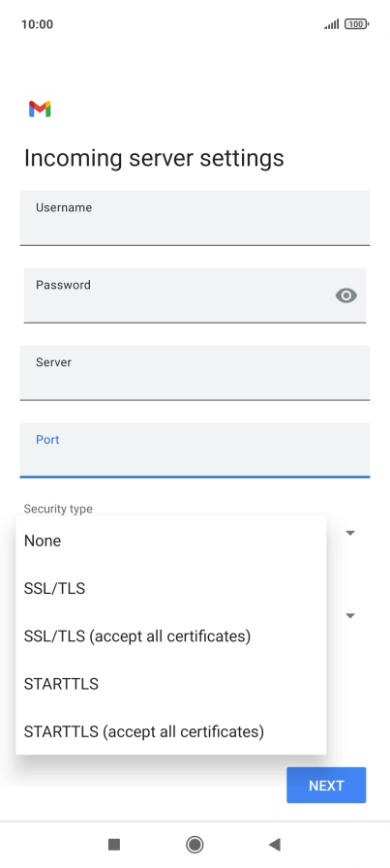Image resolution: width=390 pixels, height=868 pixels.
Task: Focus the Port input field
Action: tap(195, 450)
